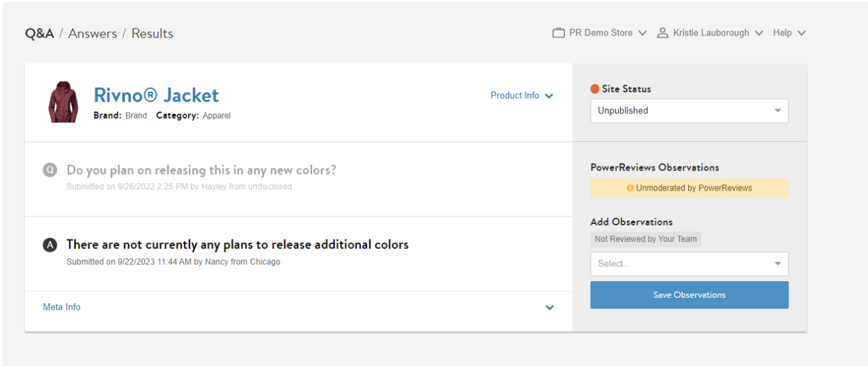This screenshot has height=366, width=868.
Task: Click the warning icon in Unmoderated banner
Action: pyautogui.click(x=630, y=188)
